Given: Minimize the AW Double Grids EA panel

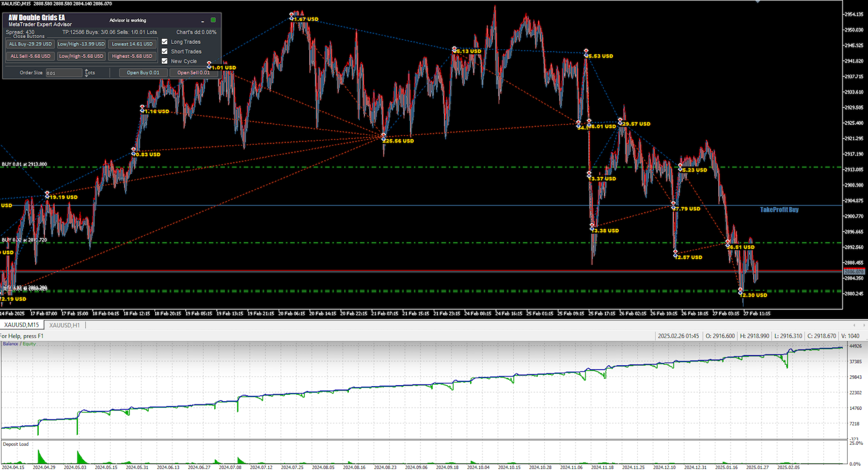Looking at the screenshot, I should click(202, 21).
